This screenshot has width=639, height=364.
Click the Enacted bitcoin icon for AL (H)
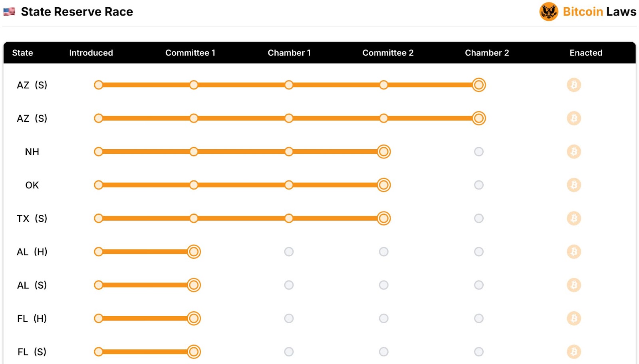574,252
